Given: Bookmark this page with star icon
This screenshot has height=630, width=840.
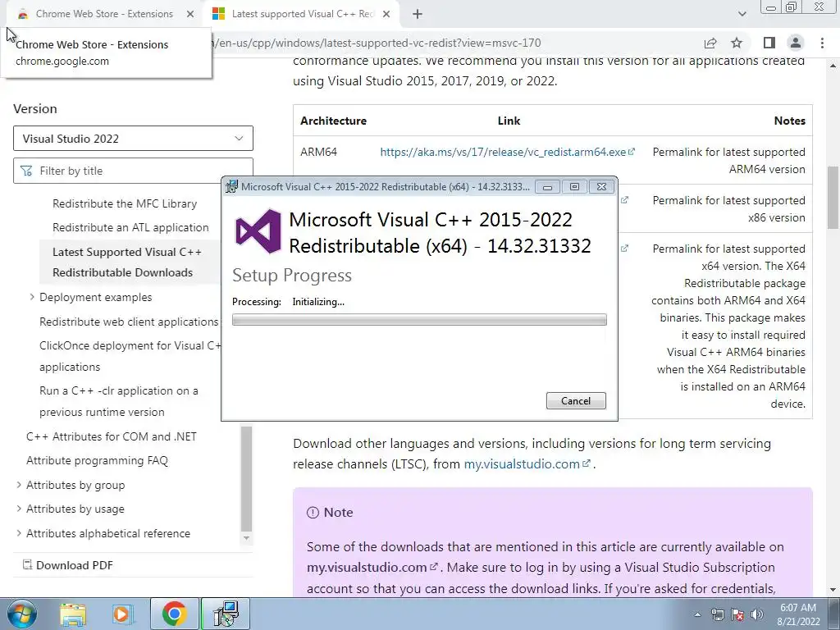Looking at the screenshot, I should (x=737, y=43).
